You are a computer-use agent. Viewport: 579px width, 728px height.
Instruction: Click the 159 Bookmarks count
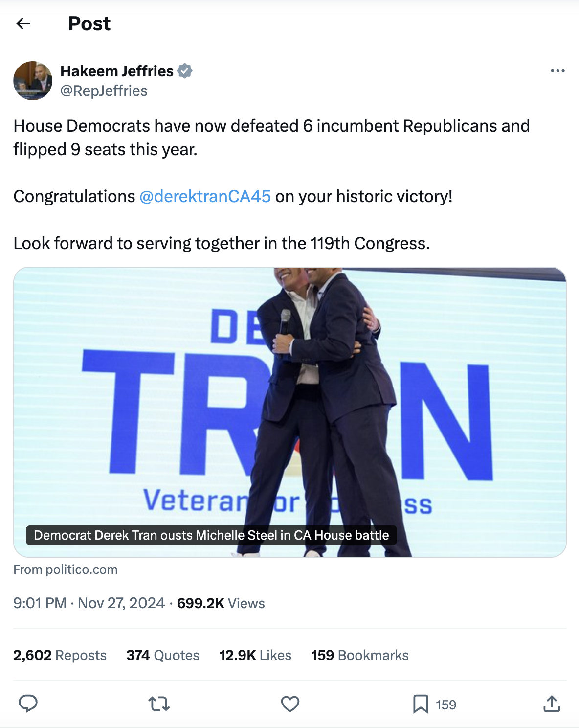359,655
